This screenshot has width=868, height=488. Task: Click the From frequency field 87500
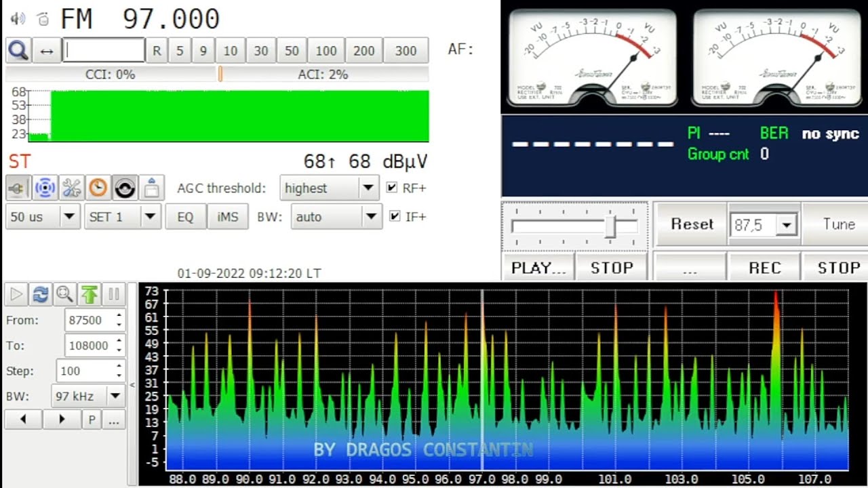90,320
